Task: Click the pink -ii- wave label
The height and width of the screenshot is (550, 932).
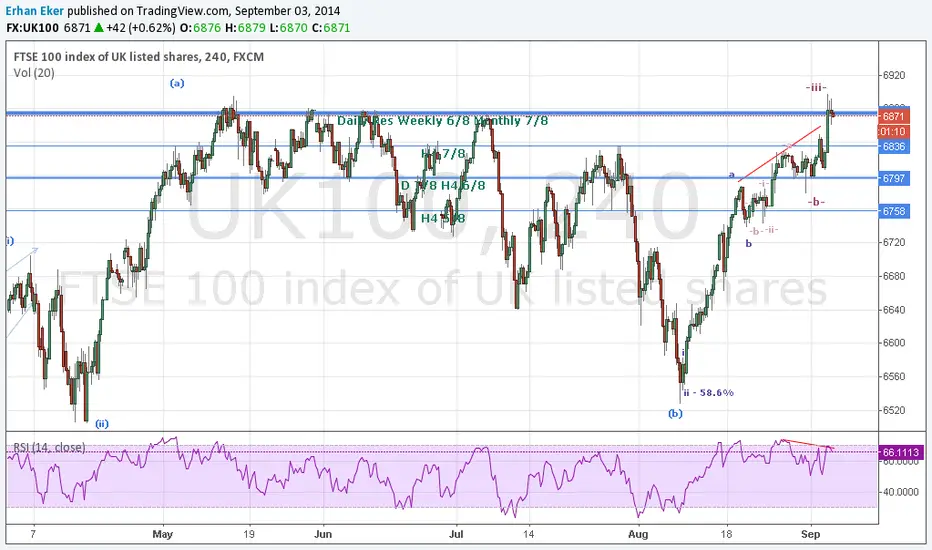Action: (x=772, y=230)
